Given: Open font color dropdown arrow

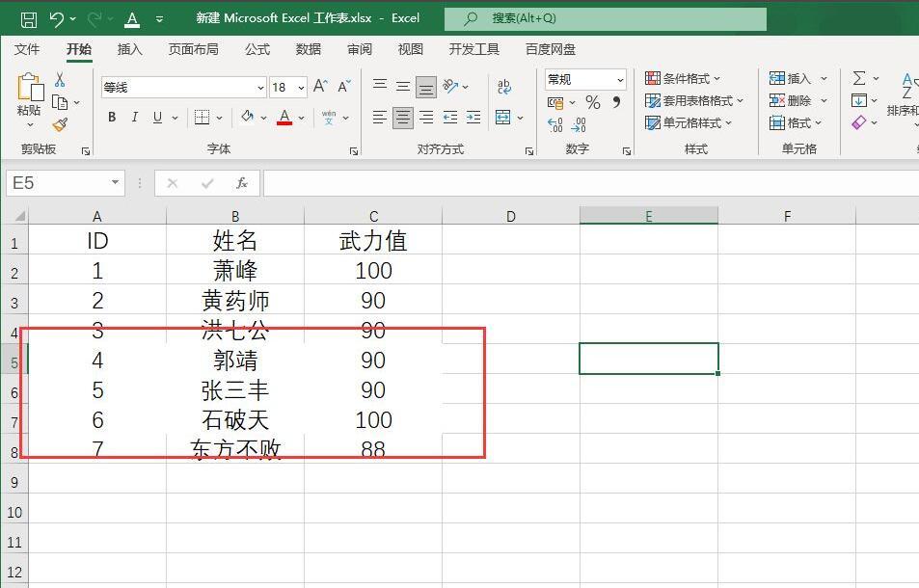Looking at the screenshot, I should point(301,118).
